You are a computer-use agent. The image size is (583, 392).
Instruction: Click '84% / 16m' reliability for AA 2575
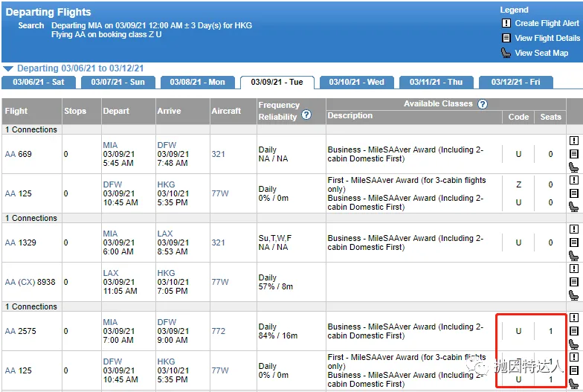[278, 335]
